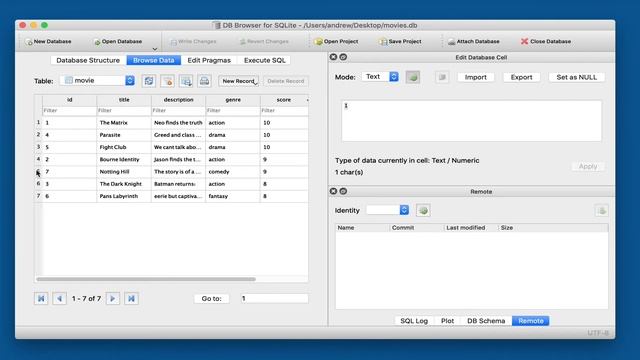This screenshot has height=360, width=640.
Task: Select the cell 'The Dark Knight'
Action: [x=124, y=184]
